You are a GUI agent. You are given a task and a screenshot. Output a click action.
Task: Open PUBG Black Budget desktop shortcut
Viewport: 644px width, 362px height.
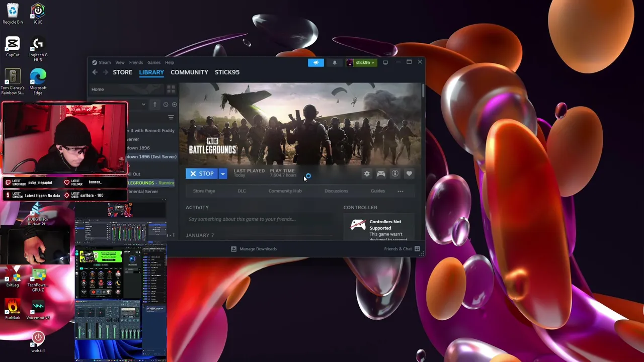tap(38, 214)
